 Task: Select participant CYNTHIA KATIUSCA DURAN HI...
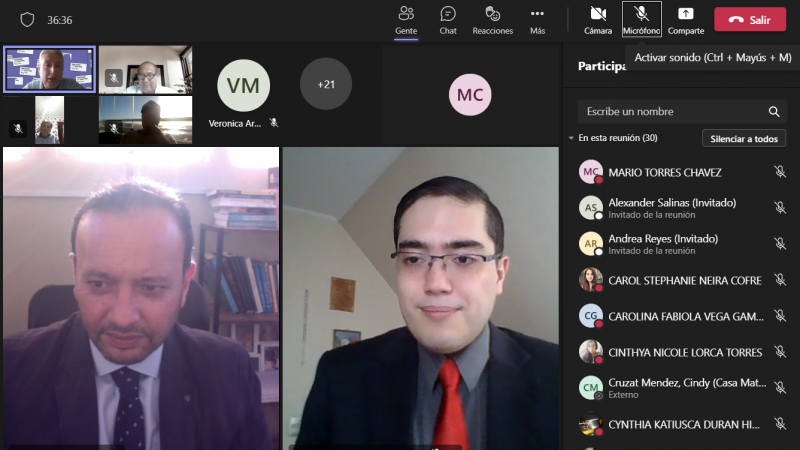tap(681, 424)
